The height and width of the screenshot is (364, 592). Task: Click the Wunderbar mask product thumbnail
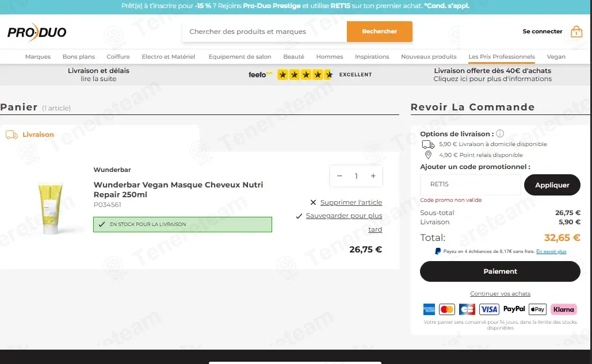click(50, 208)
